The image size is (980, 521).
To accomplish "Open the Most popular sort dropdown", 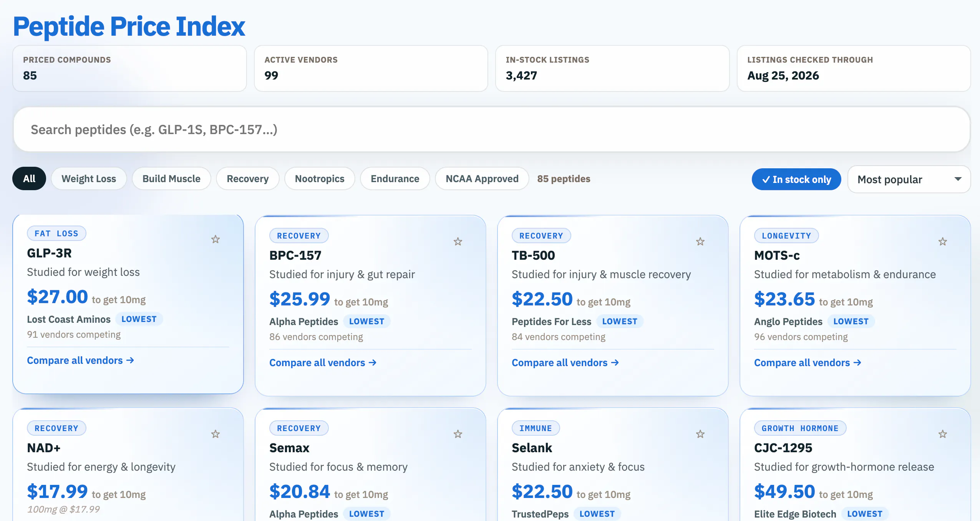I will coord(909,179).
